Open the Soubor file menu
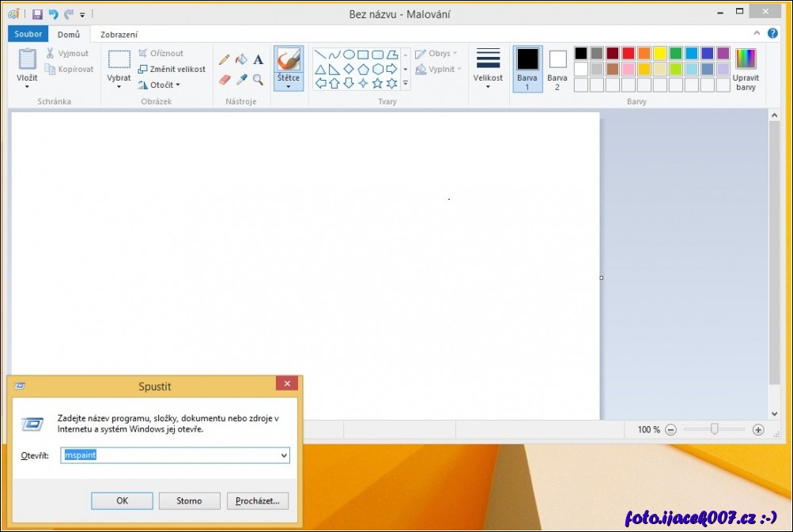 coord(28,34)
